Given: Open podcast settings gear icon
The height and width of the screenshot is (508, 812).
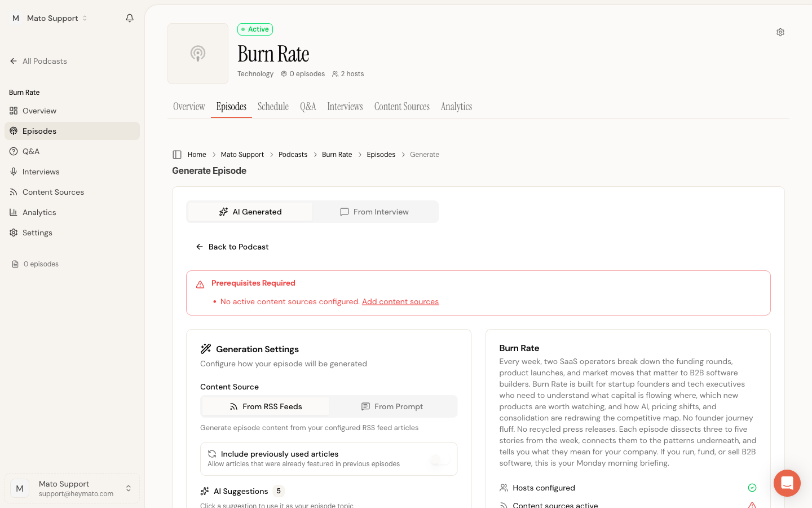Looking at the screenshot, I should (780, 32).
